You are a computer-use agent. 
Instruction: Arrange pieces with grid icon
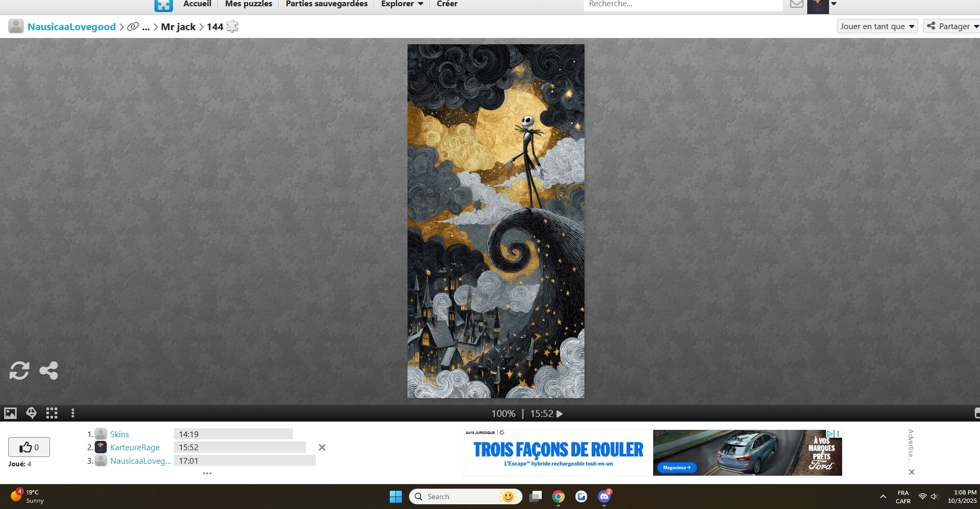pos(52,413)
